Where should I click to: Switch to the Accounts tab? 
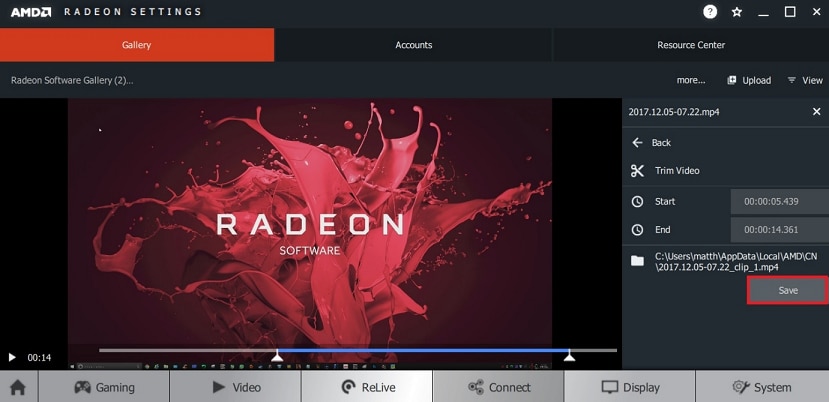tap(413, 45)
